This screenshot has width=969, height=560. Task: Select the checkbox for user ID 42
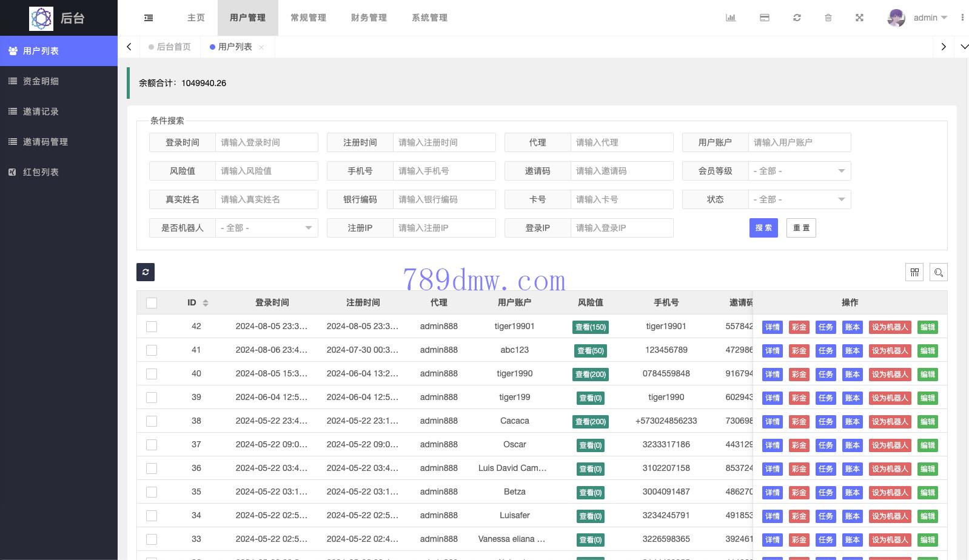coord(152,327)
